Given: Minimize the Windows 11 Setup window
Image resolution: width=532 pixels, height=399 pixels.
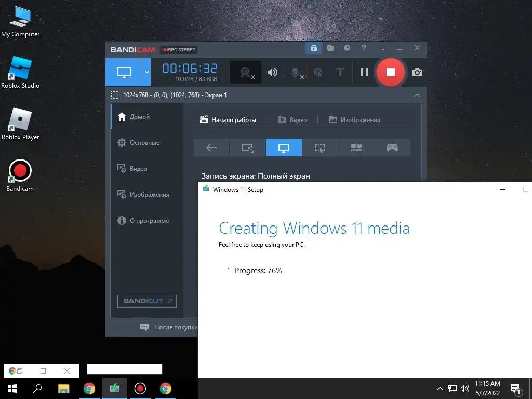Looking at the screenshot, I should pyautogui.click(x=502, y=189).
